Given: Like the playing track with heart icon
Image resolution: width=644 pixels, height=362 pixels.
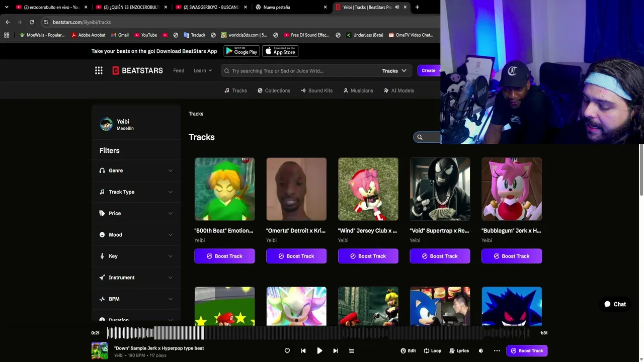Looking at the screenshot, I should pos(287,351).
